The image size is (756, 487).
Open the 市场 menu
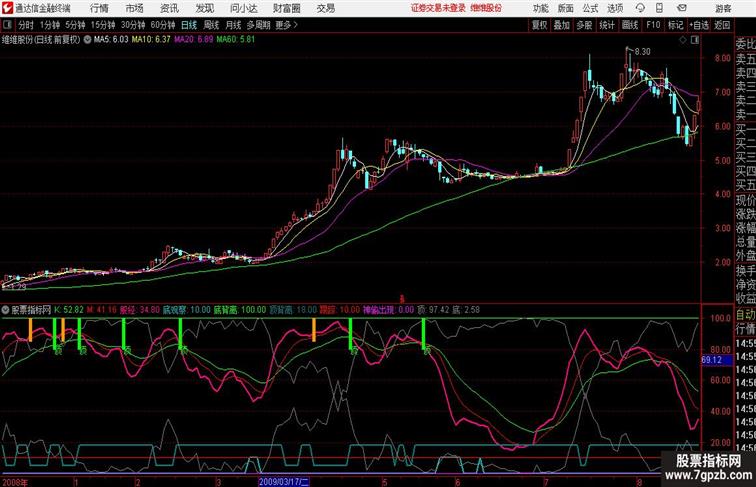point(134,8)
